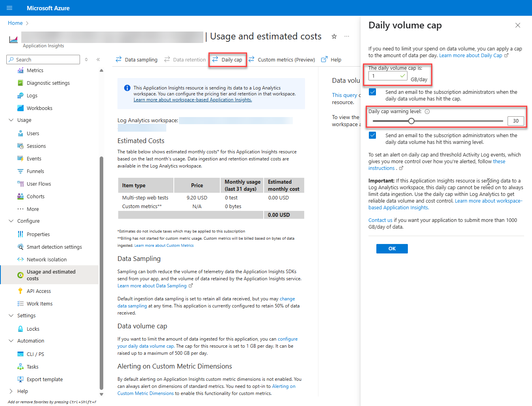The height and width of the screenshot is (406, 532).
Task: Click the API Access key icon
Action: tap(20, 291)
